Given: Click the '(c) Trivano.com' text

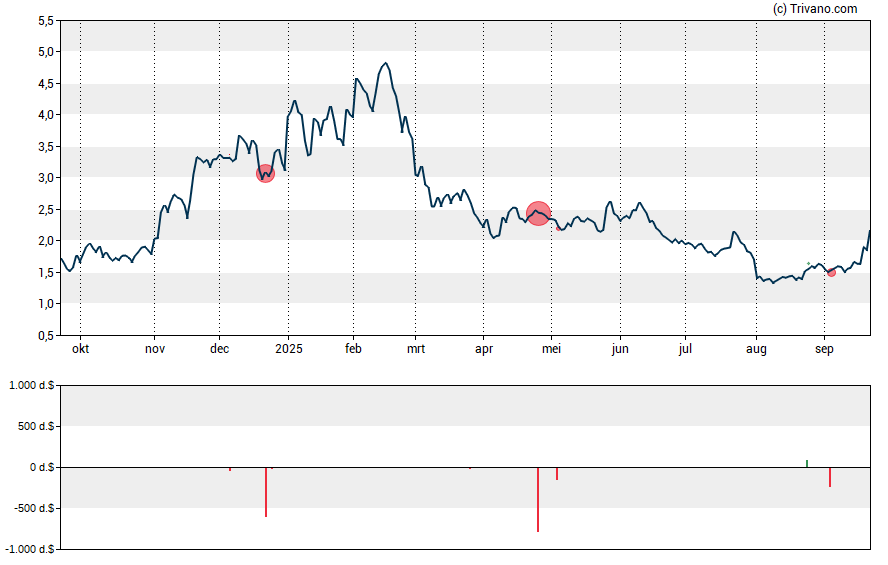Looking at the screenshot, I should tap(815, 8).
